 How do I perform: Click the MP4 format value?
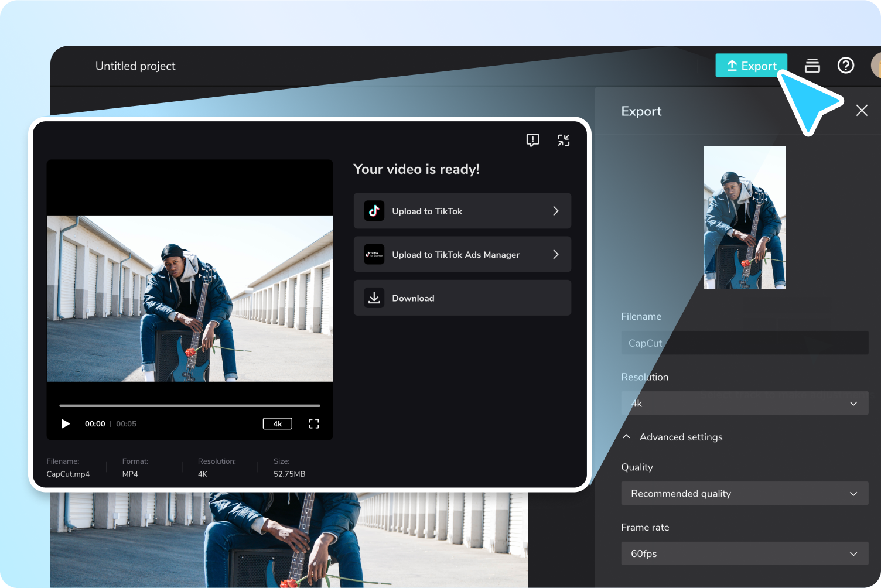(x=130, y=474)
